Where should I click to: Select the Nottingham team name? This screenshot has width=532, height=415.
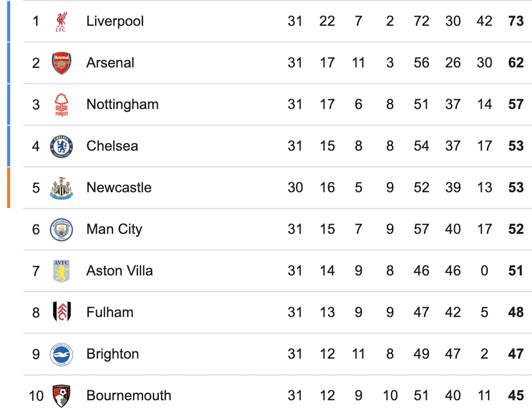click(122, 105)
